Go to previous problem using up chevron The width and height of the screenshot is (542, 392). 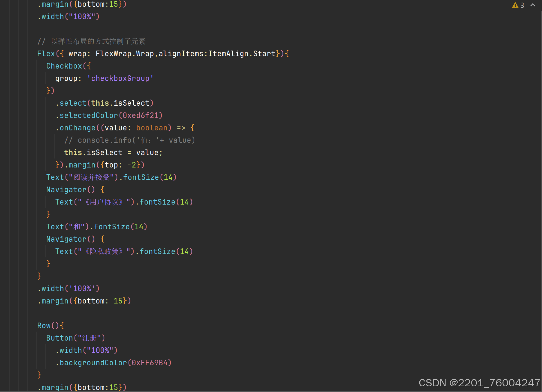point(533,5)
